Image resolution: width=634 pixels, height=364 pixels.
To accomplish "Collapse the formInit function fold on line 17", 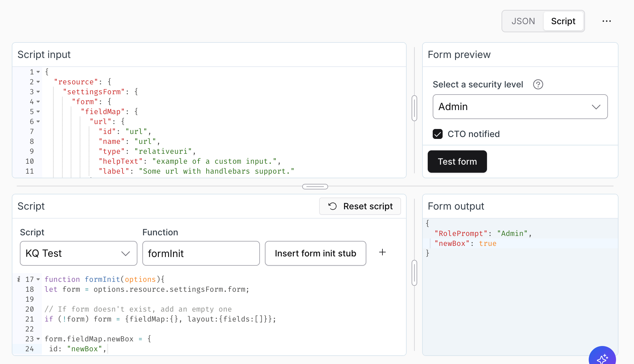I will pos(38,279).
